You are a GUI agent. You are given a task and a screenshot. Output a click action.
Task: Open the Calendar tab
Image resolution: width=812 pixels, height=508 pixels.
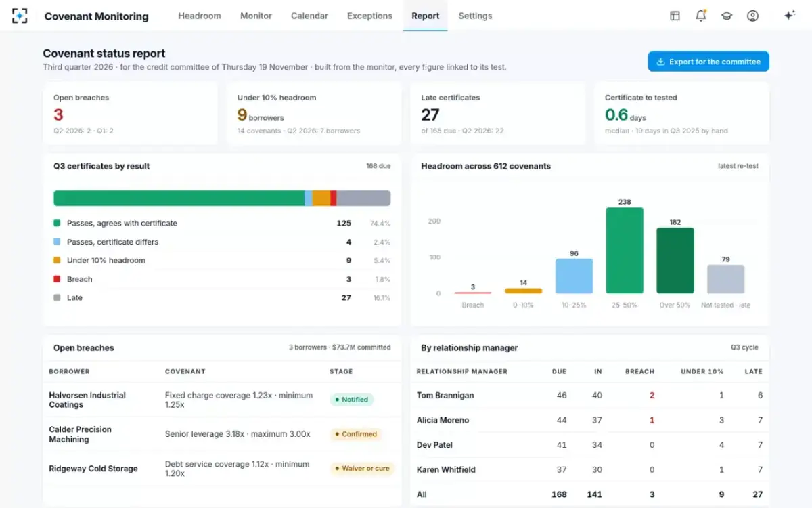coord(309,16)
